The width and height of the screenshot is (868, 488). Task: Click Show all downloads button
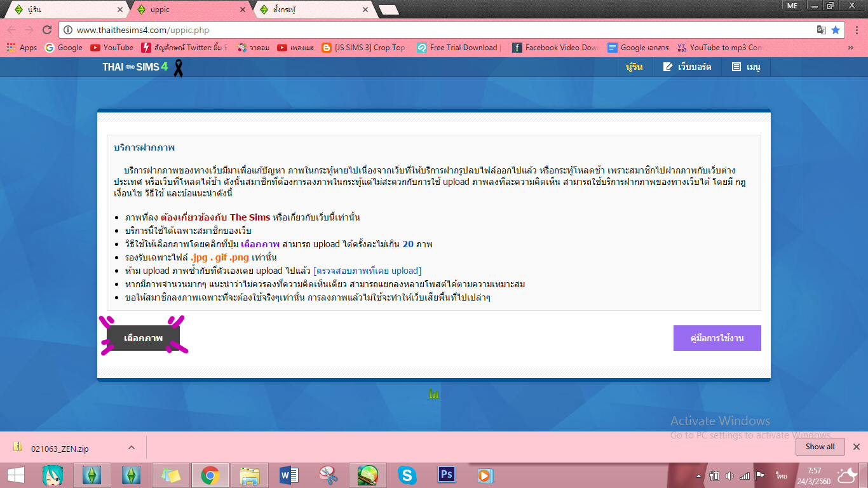(820, 447)
